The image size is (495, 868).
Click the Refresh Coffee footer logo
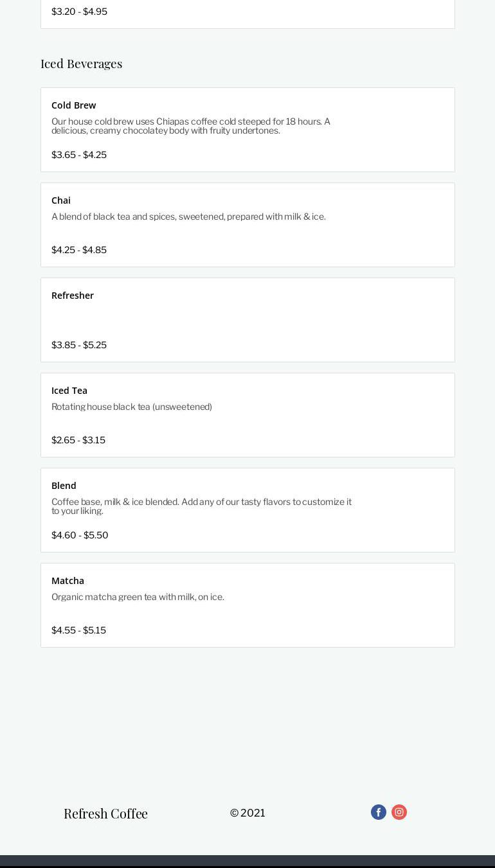tap(105, 813)
